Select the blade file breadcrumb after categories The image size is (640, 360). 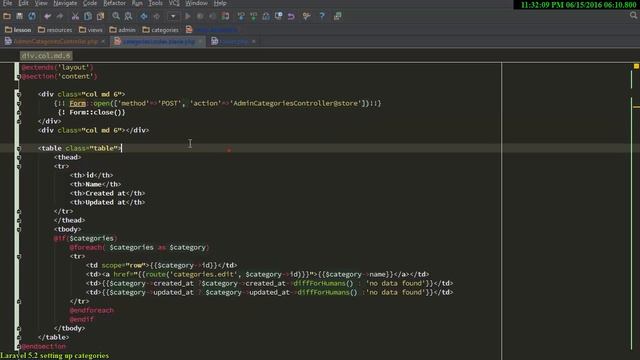(211, 30)
